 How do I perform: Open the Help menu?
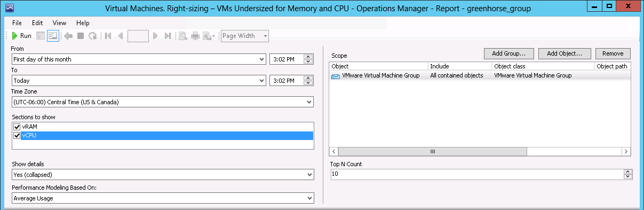83,23
